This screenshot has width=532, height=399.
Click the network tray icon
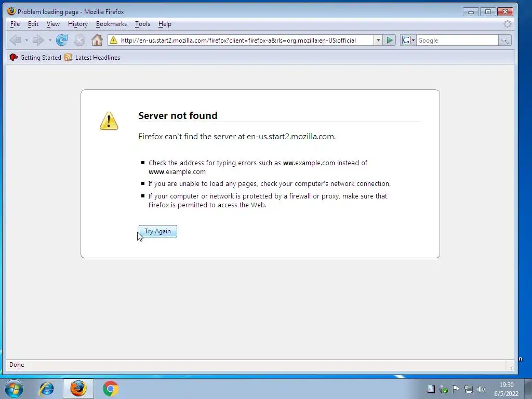[x=469, y=389]
